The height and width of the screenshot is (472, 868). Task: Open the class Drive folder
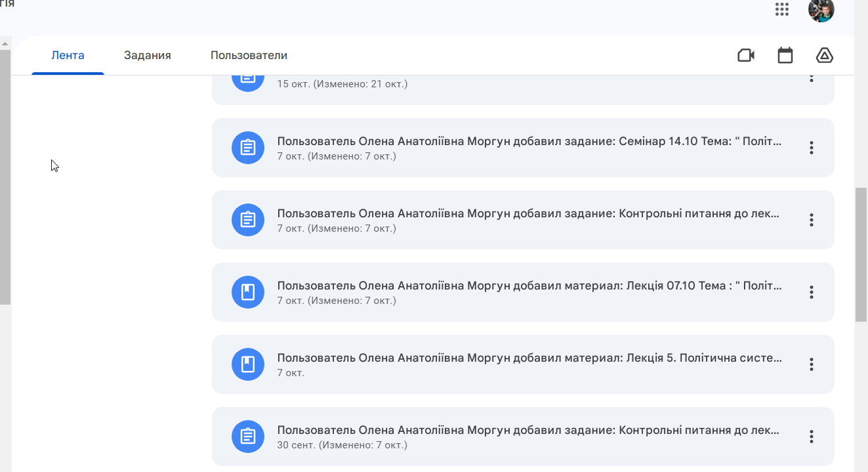click(825, 55)
